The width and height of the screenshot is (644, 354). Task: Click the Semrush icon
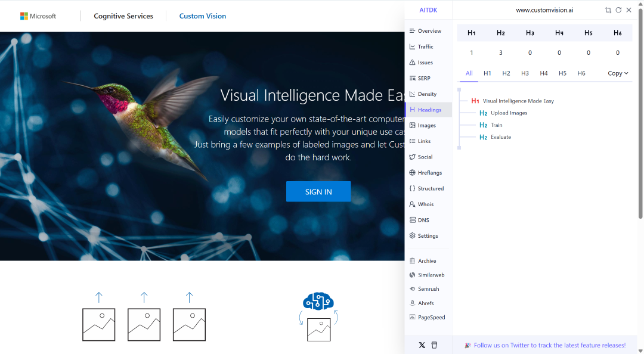[x=413, y=288]
